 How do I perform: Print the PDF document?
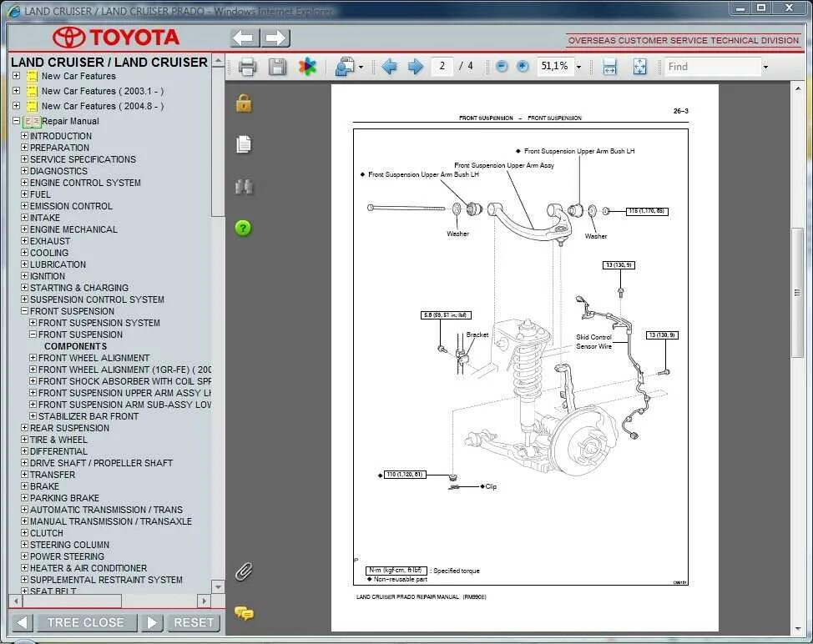(x=247, y=67)
